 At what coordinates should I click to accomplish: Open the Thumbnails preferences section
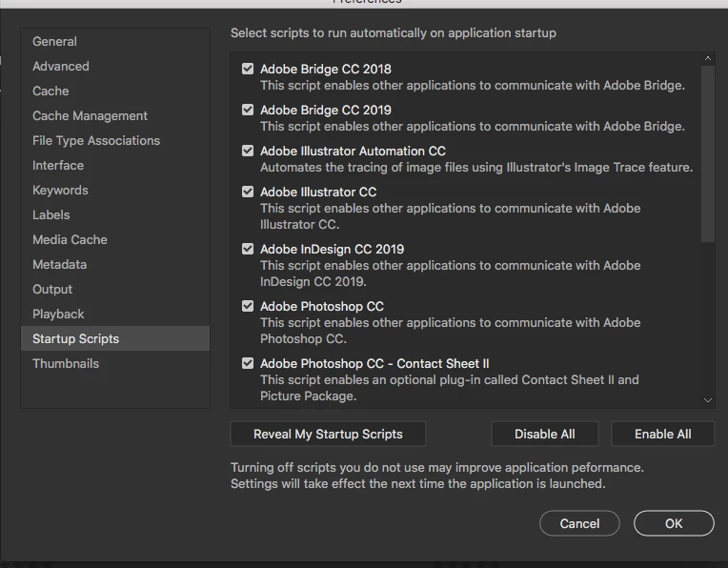pyautogui.click(x=66, y=363)
